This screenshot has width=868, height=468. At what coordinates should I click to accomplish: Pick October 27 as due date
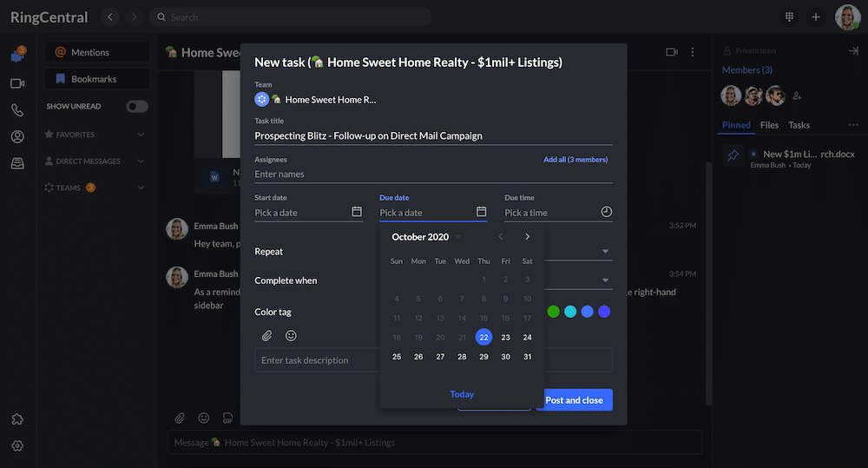pyautogui.click(x=440, y=357)
